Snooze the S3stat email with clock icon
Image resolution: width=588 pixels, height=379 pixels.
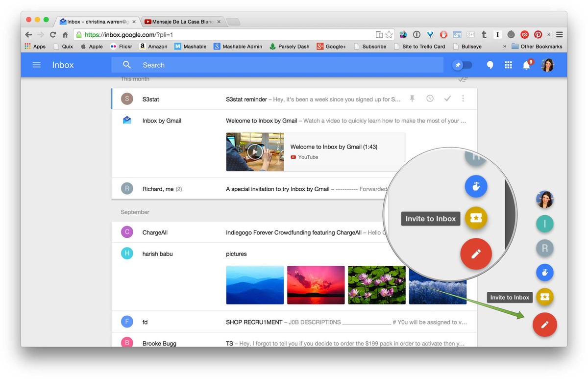tap(430, 99)
